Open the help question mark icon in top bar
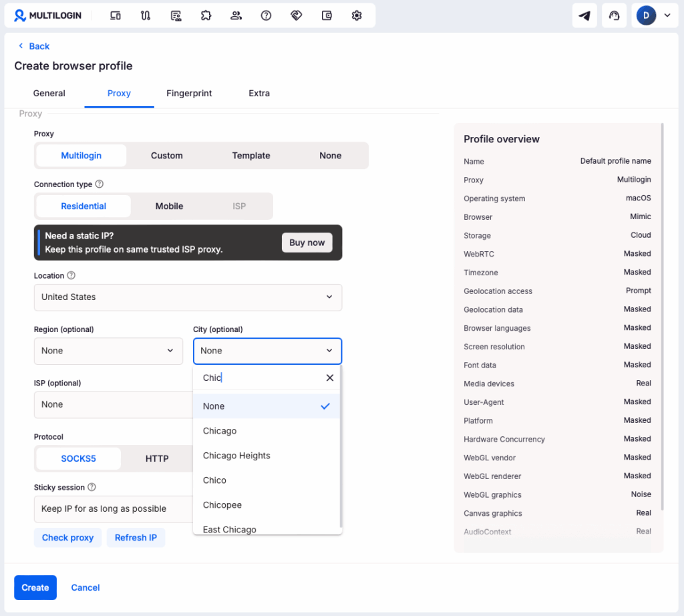The width and height of the screenshot is (684, 616). pyautogui.click(x=266, y=16)
